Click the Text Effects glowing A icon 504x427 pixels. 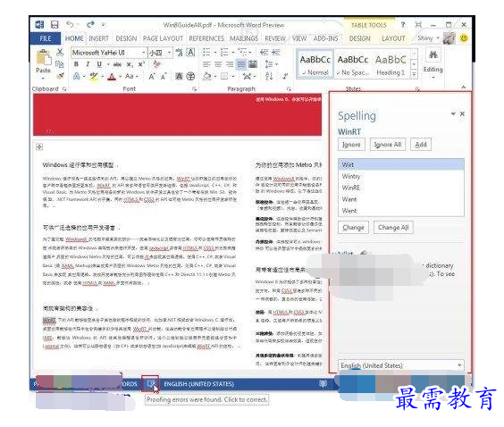point(77,77)
